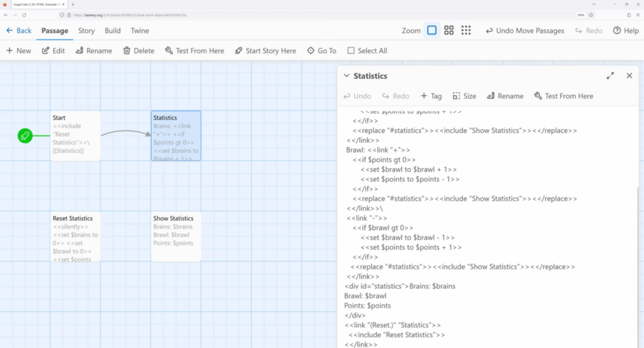The image size is (644, 348).
Task: Open the Help button
Action: click(x=626, y=30)
